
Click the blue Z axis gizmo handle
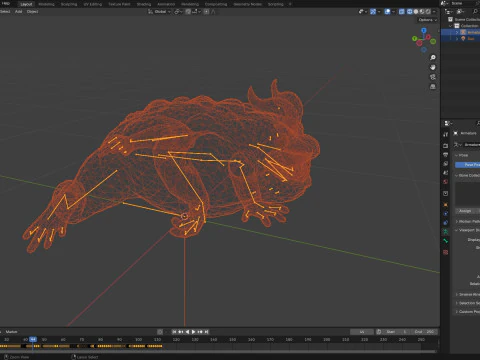(424, 31)
